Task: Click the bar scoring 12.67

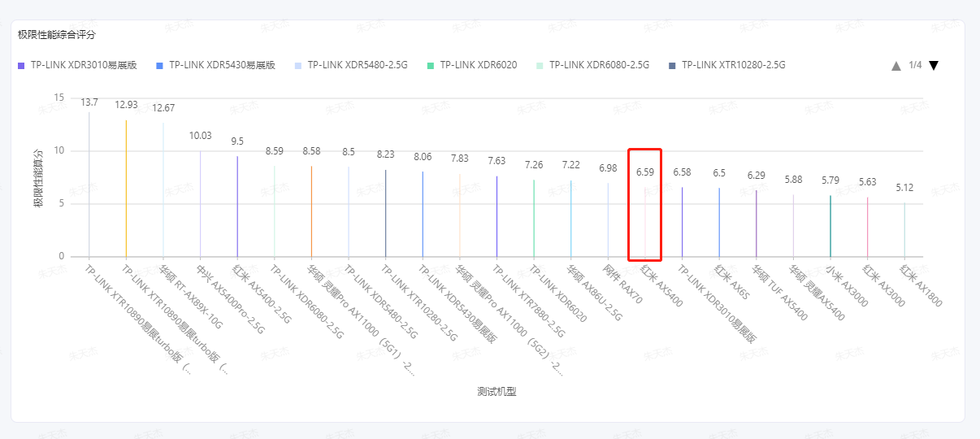Action: click(x=163, y=190)
